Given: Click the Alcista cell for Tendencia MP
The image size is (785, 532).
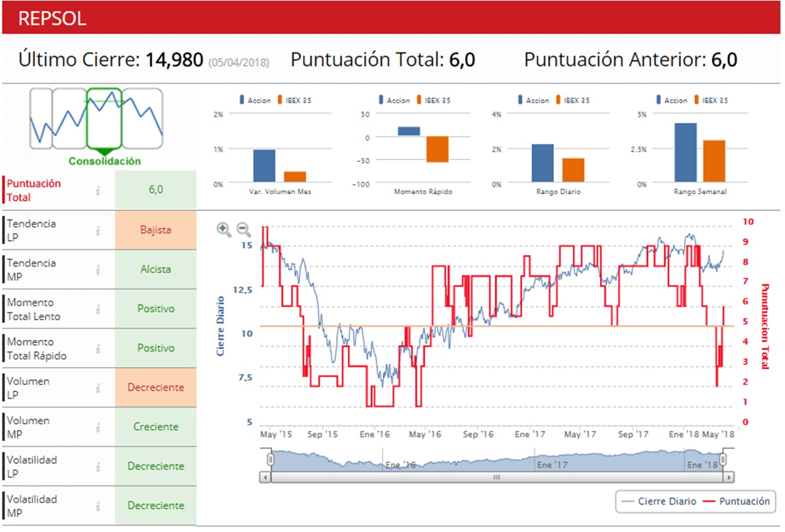Looking at the screenshot, I should click(156, 269).
